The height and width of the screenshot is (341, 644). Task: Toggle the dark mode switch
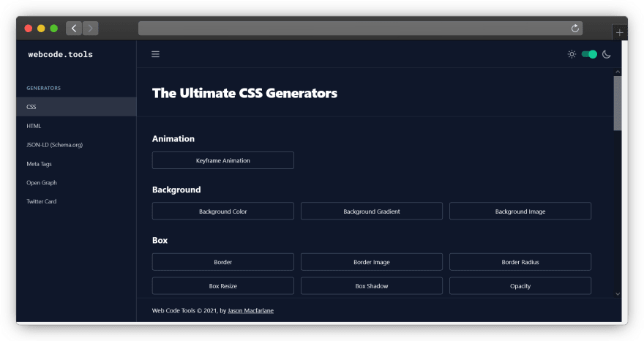click(589, 54)
